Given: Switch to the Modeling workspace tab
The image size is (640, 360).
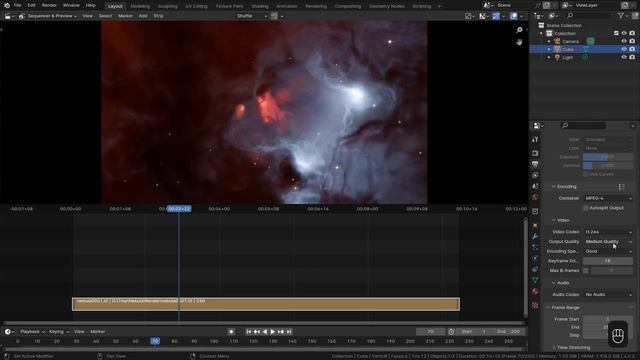Looking at the screenshot, I should (x=140, y=6).
